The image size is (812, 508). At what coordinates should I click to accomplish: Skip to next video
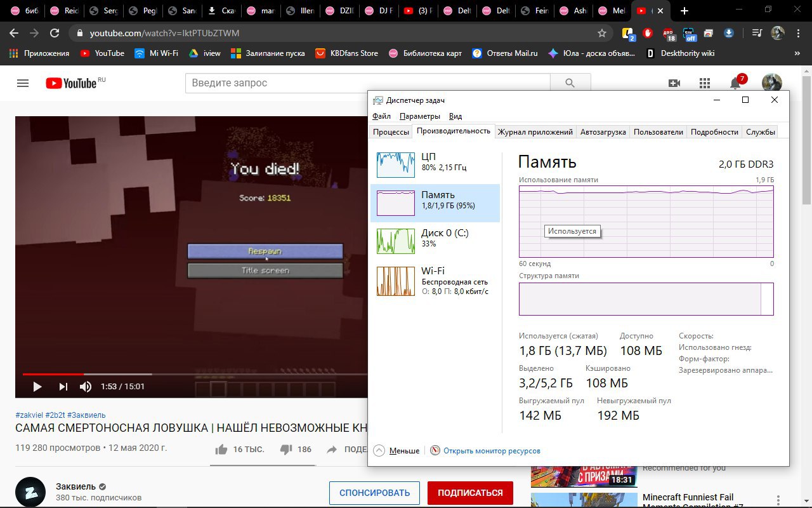click(63, 386)
